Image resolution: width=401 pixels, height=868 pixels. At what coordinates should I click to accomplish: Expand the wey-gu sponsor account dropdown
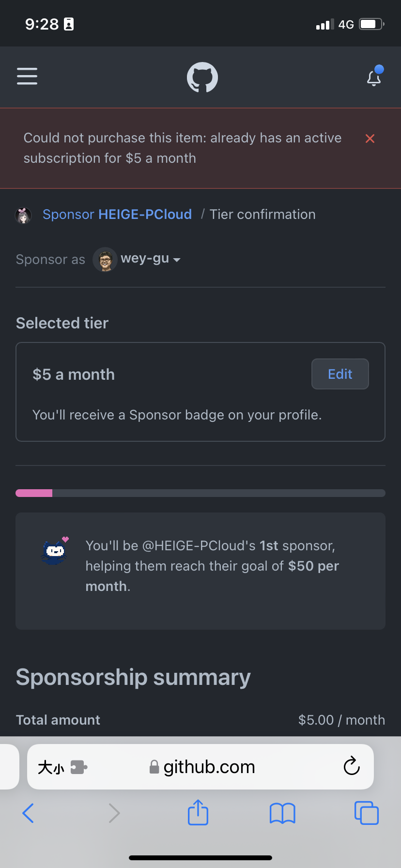click(x=177, y=260)
